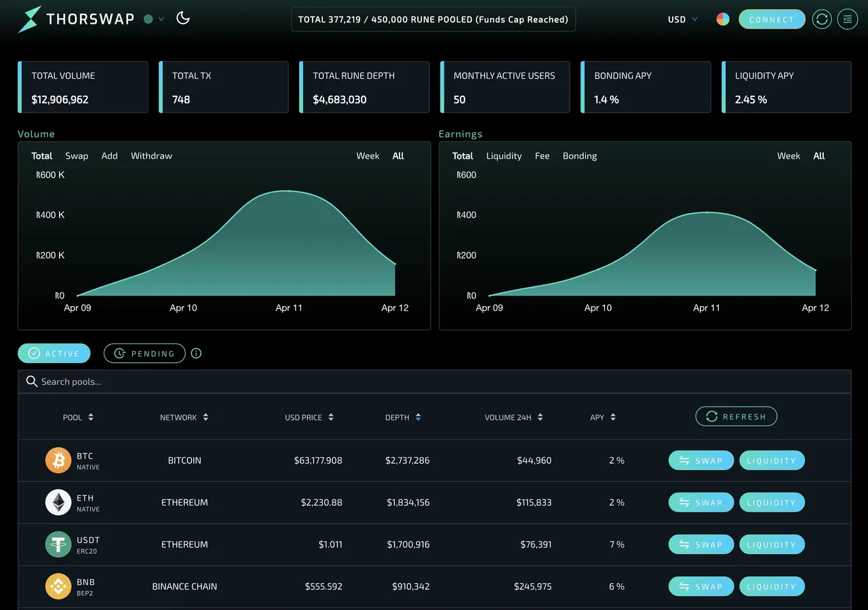Open the USD currency dropdown
The width and height of the screenshot is (868, 610).
pos(683,19)
